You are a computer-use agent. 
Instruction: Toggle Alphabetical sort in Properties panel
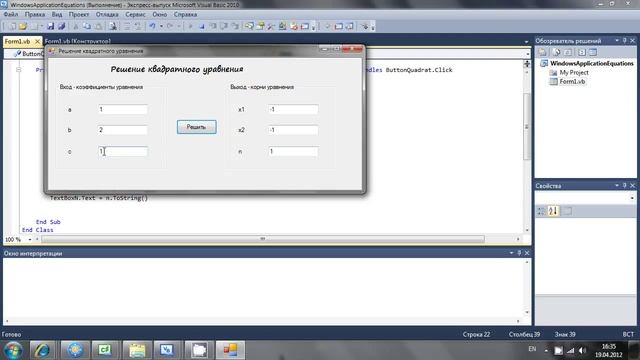coord(553,211)
